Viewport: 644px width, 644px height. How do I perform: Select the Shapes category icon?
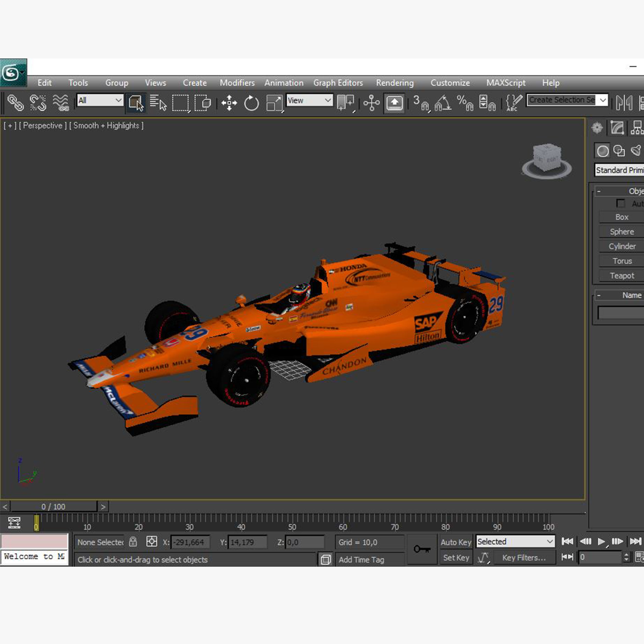(619, 151)
